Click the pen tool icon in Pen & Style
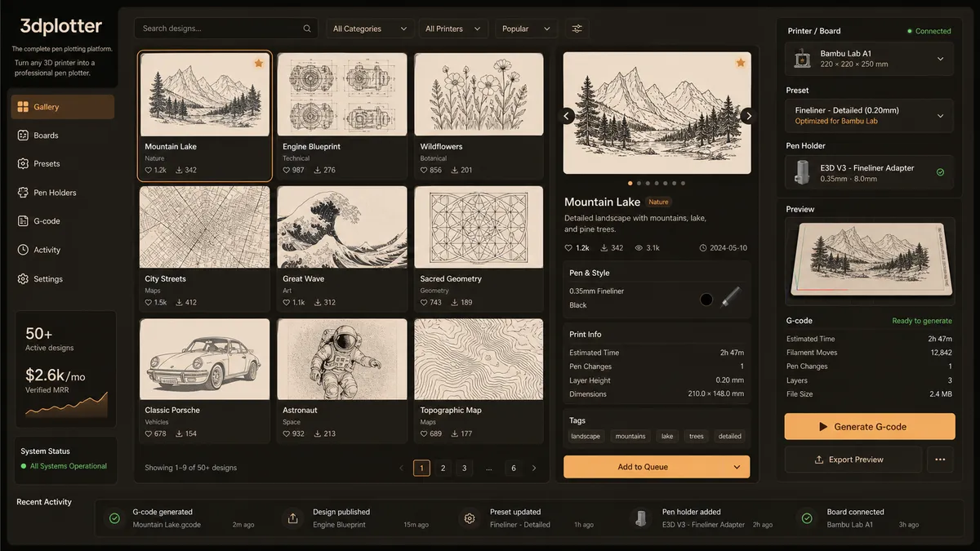Image resolution: width=980 pixels, height=551 pixels. pos(730,297)
